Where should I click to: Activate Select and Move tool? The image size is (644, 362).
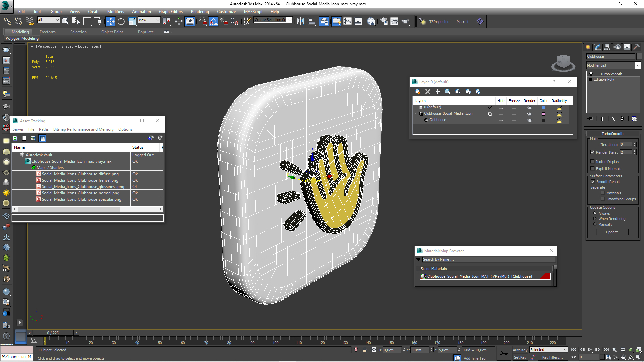tap(110, 21)
